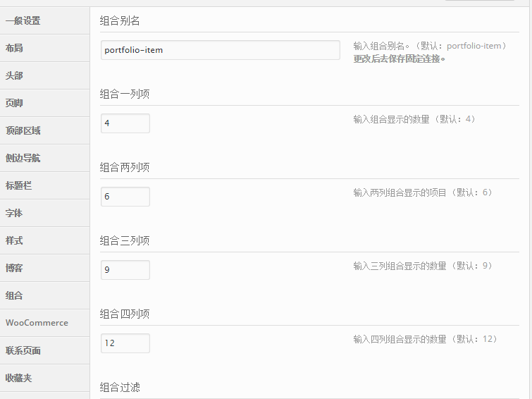Click the 组合两列项 section heading

click(125, 167)
